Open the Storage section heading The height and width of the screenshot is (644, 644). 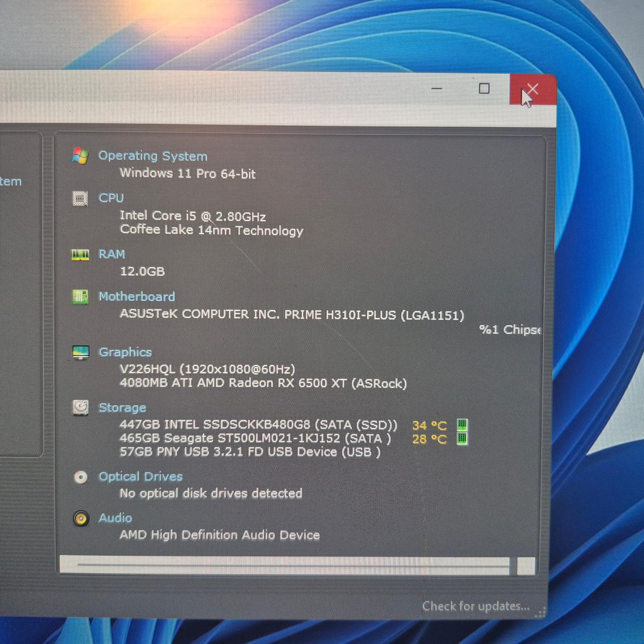[x=123, y=408]
